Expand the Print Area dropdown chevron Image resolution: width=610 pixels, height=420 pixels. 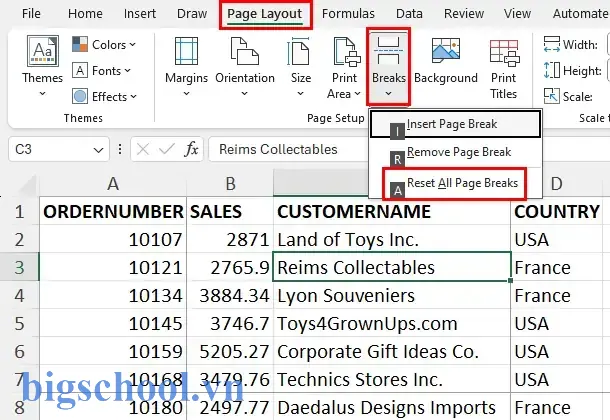click(x=358, y=94)
